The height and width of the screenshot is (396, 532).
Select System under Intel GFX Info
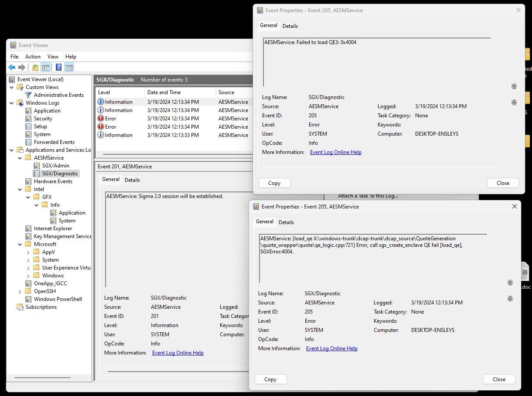coord(67,221)
